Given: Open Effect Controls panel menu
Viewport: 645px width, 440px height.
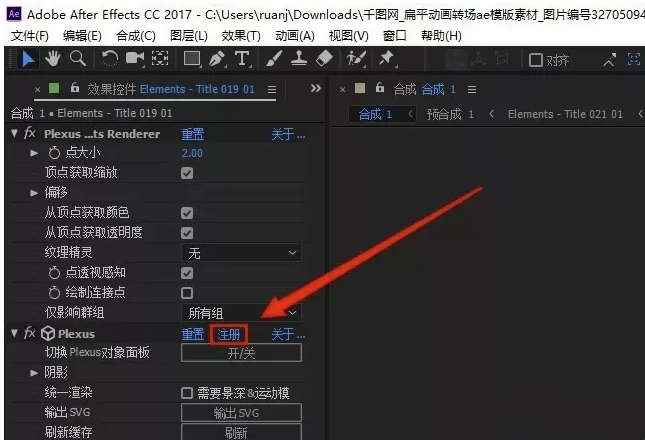Looking at the screenshot, I should pyautogui.click(x=271, y=89).
